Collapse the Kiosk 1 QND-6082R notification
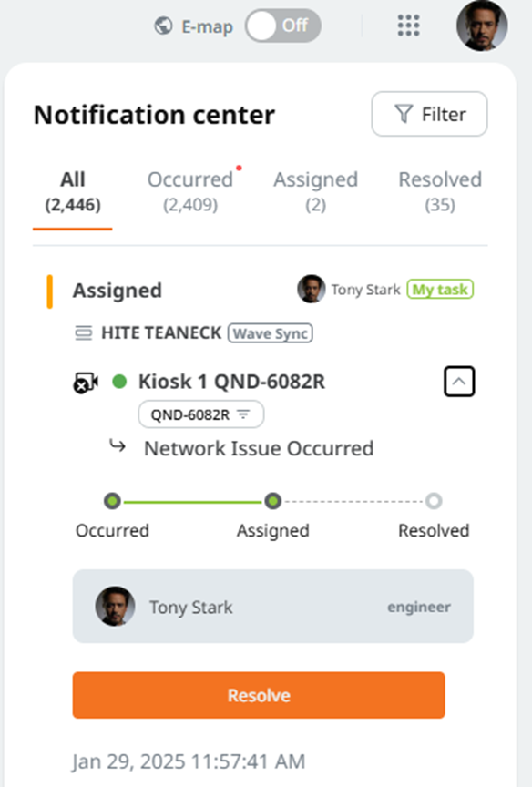The height and width of the screenshot is (787, 532). pyautogui.click(x=459, y=382)
